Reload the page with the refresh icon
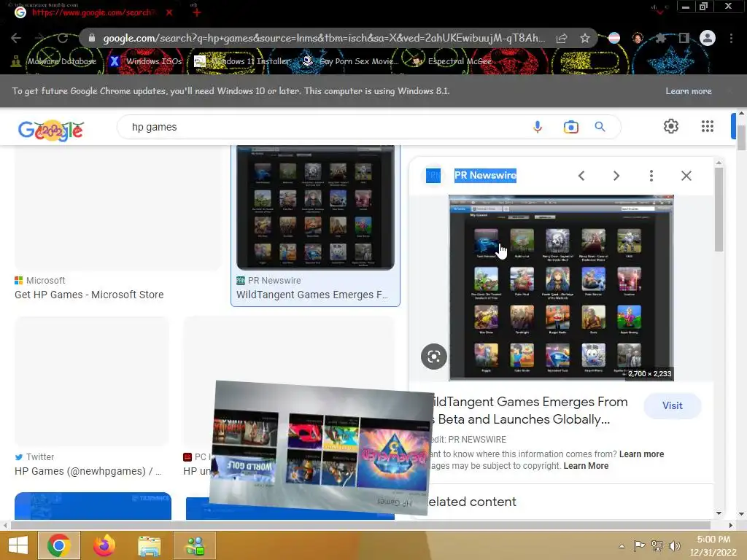The width and height of the screenshot is (747, 560). point(63,38)
